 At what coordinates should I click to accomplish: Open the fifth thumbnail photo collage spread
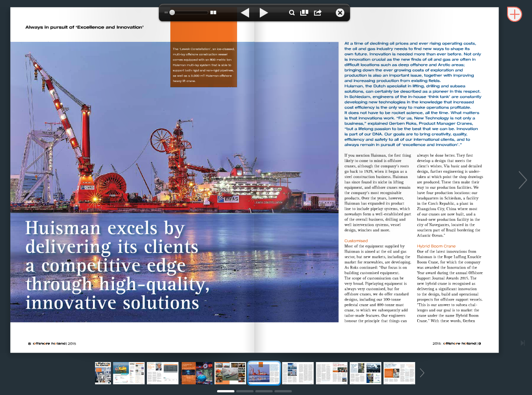pos(230,373)
